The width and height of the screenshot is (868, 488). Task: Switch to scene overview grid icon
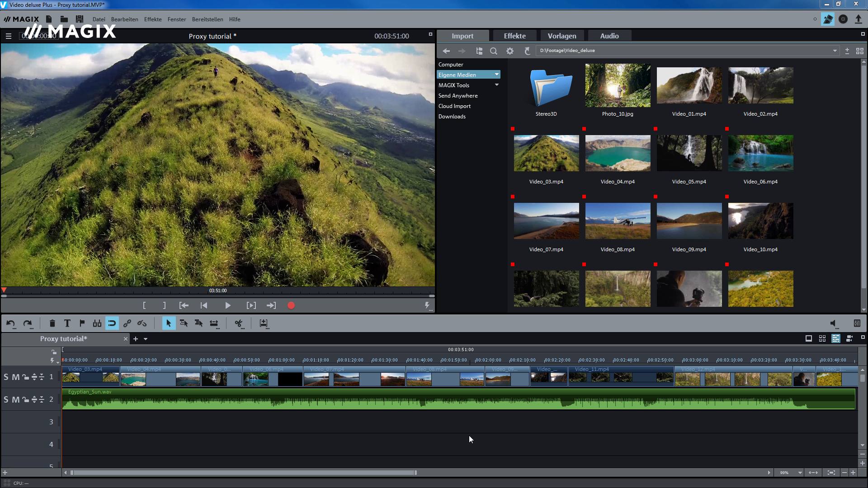(822, 338)
